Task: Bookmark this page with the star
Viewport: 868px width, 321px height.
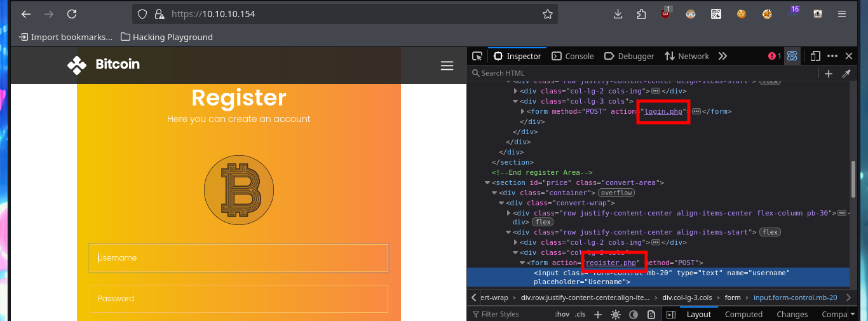Action: 547,14
